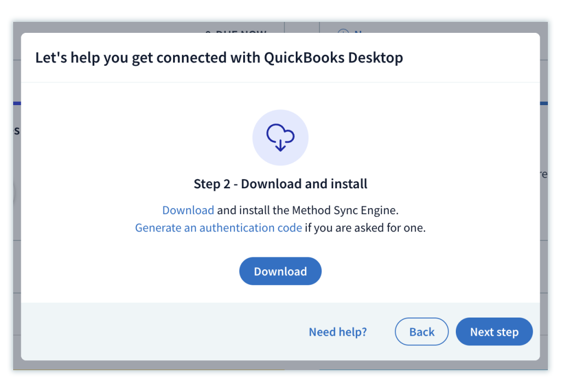This screenshot has width=561, height=392.
Task: Open the Need help? link
Action: [x=337, y=332]
